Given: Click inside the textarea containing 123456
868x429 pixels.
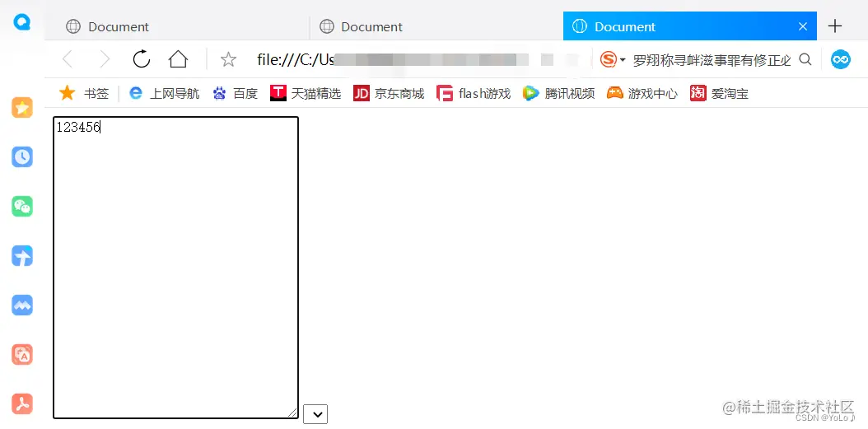Looking at the screenshot, I should coord(175,268).
